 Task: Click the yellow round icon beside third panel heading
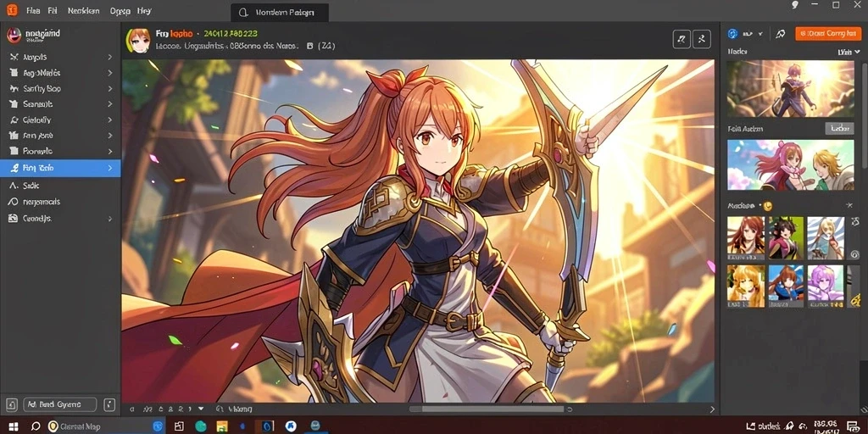click(x=766, y=206)
